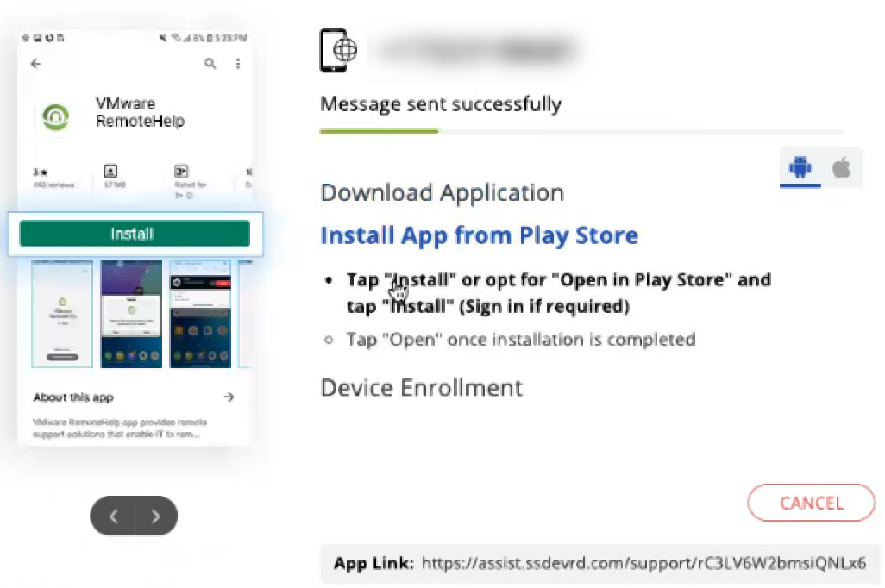Click the CANCEL button

pos(811,503)
